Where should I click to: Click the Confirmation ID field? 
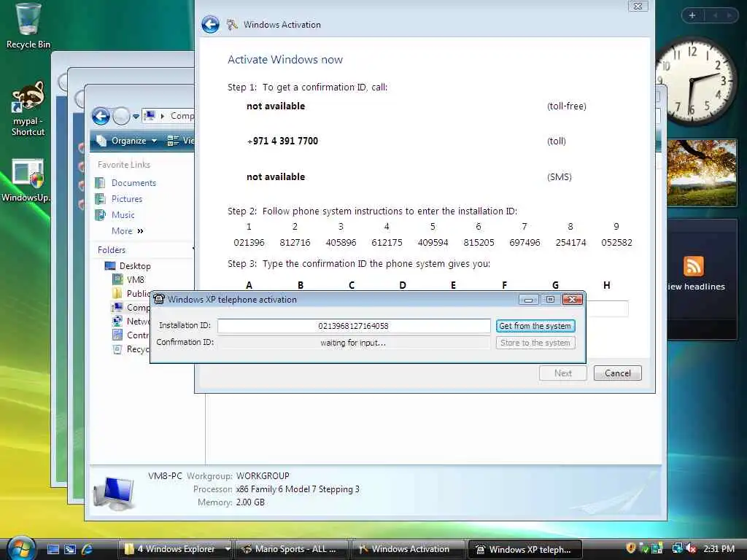pos(354,343)
